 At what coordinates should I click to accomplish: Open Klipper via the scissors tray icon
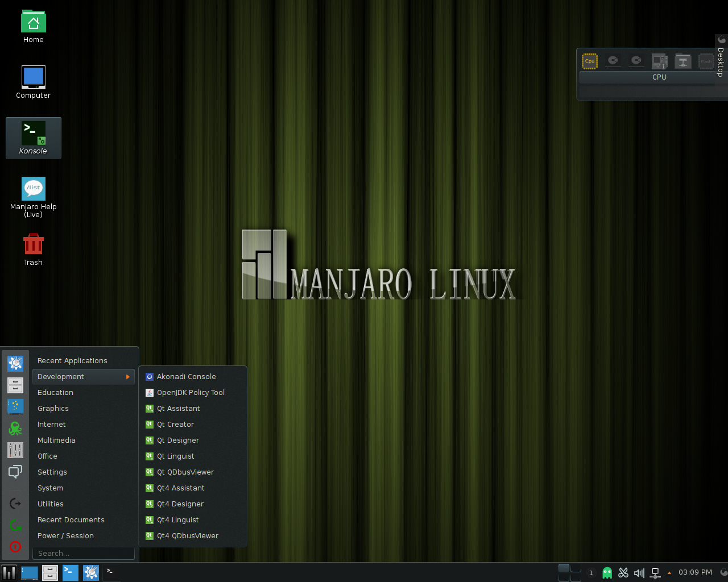pyautogui.click(x=623, y=572)
